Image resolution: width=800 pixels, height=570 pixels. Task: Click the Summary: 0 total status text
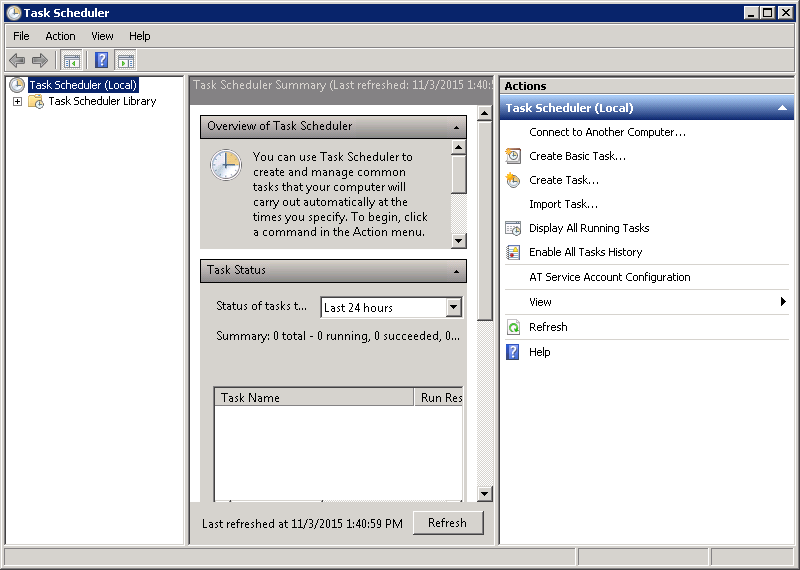[x=338, y=336]
